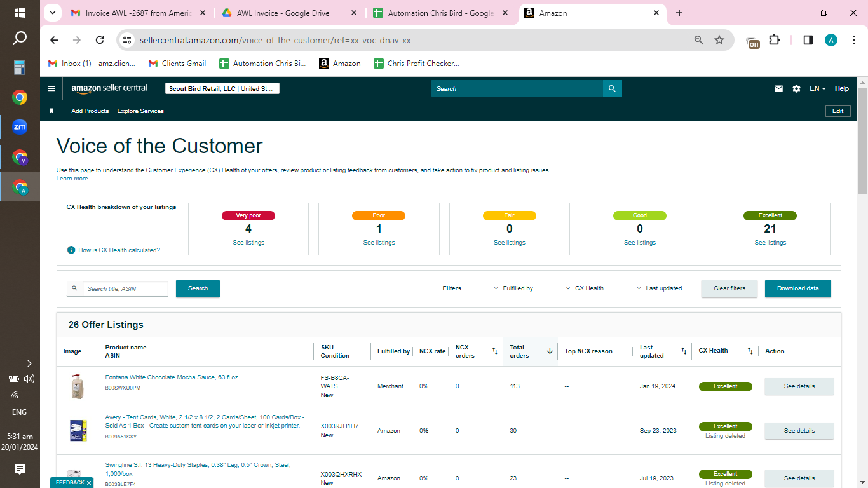
Task: Open the Windows notification center icon
Action: pyautogui.click(x=20, y=470)
